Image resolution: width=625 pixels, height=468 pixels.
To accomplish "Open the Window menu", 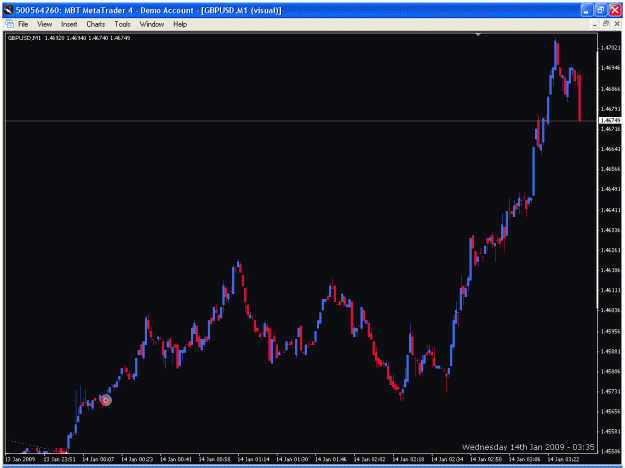I will coord(151,24).
